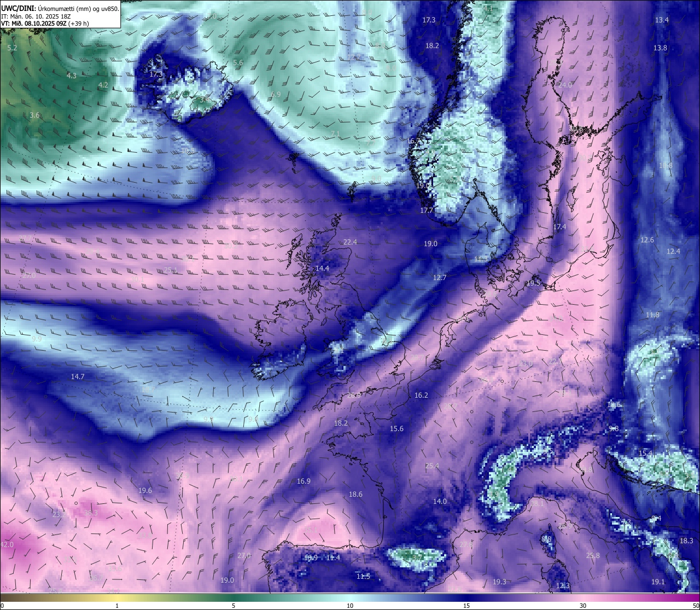Click the 18.6 value over western France

[355, 494]
